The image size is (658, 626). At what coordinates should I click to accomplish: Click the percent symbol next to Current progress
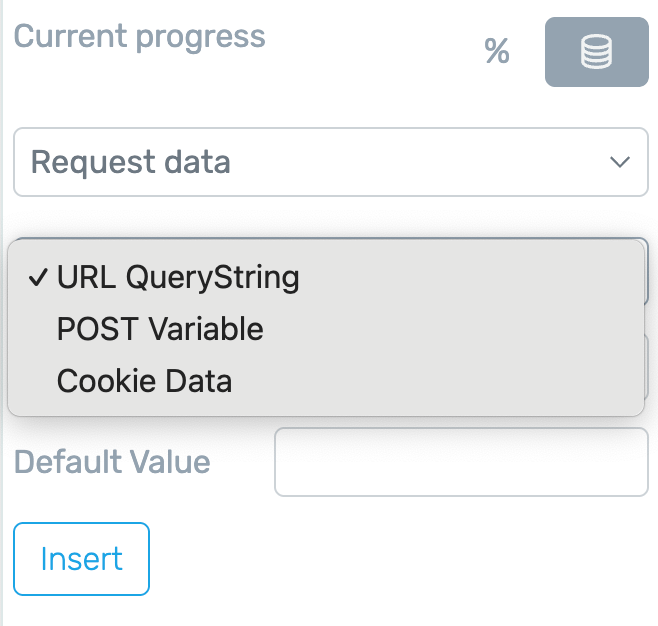click(497, 51)
